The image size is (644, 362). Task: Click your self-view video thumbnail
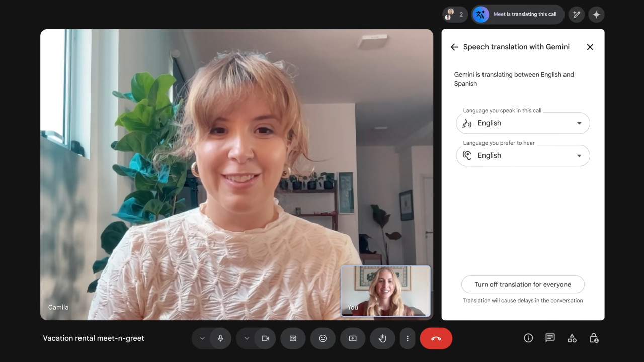coord(386,291)
